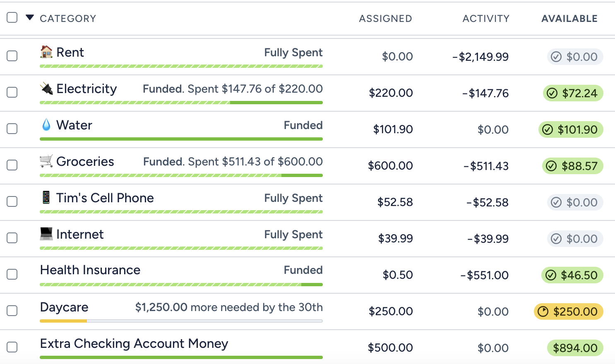This screenshot has width=615, height=364.
Task: Click the laptop icon next to Internet
Action: click(46, 234)
